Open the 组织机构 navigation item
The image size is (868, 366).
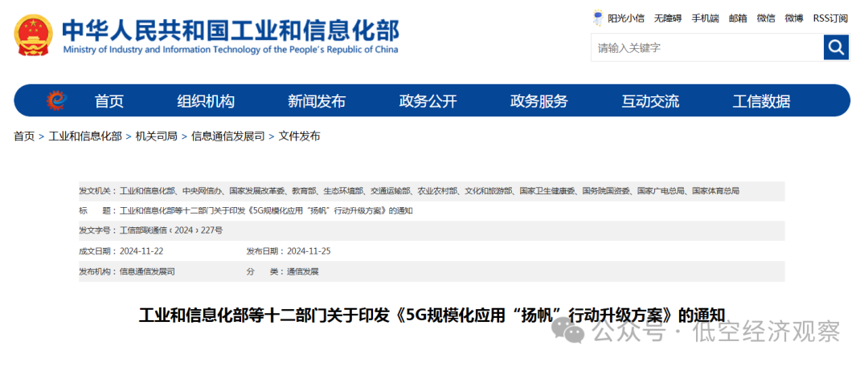[x=206, y=101]
